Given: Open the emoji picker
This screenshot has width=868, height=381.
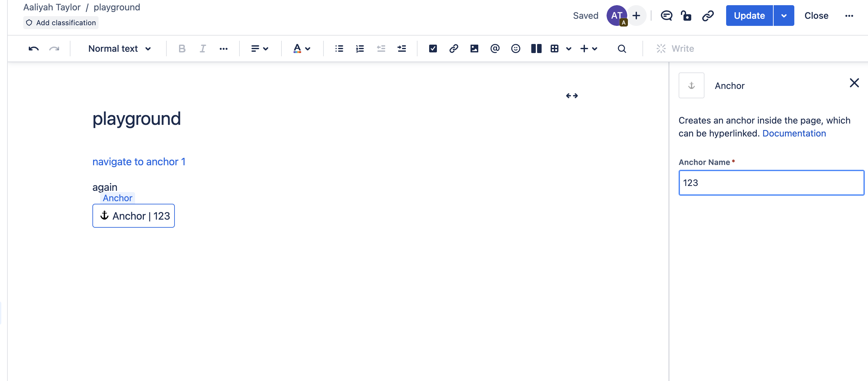Looking at the screenshot, I should click(x=515, y=49).
